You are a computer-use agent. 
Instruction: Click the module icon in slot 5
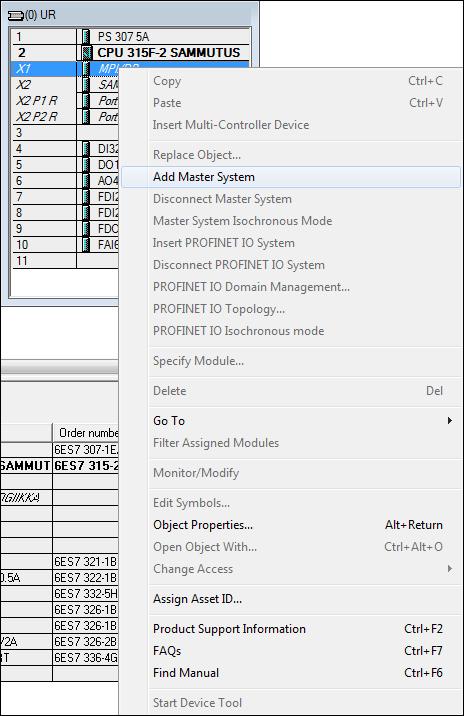(x=86, y=164)
